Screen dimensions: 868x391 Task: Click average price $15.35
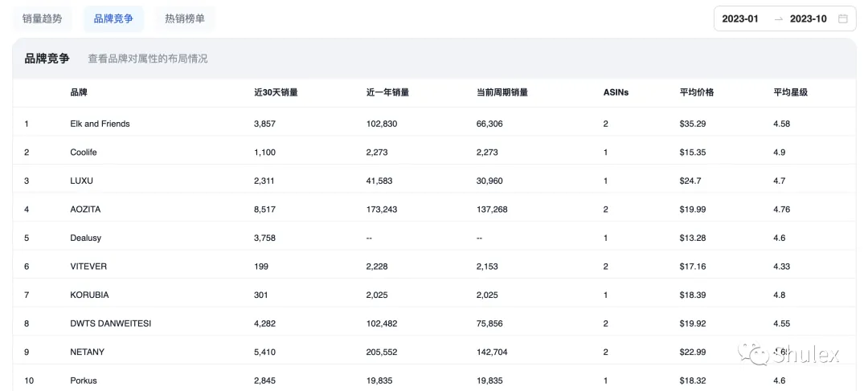point(693,152)
